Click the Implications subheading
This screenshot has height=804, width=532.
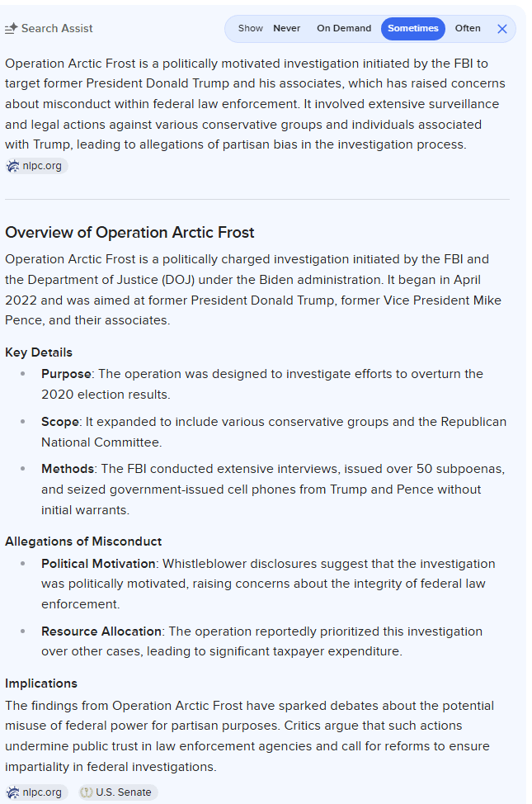[x=41, y=683]
